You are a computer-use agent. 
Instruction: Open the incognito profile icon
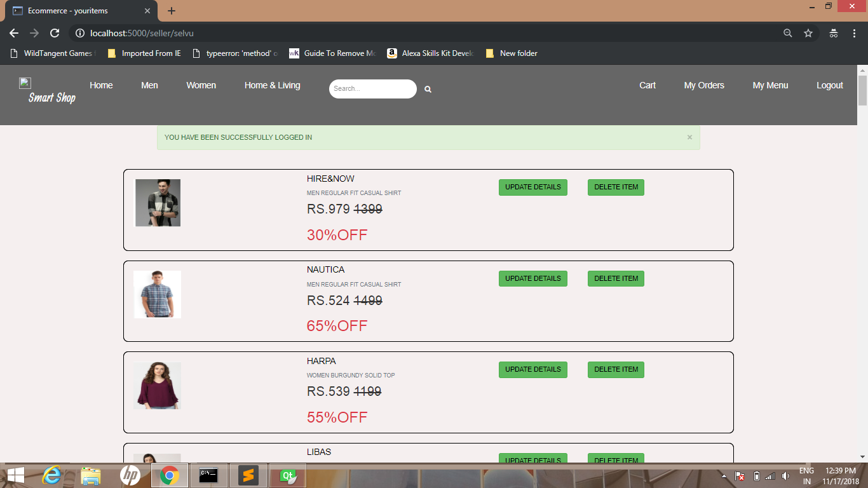tap(834, 33)
